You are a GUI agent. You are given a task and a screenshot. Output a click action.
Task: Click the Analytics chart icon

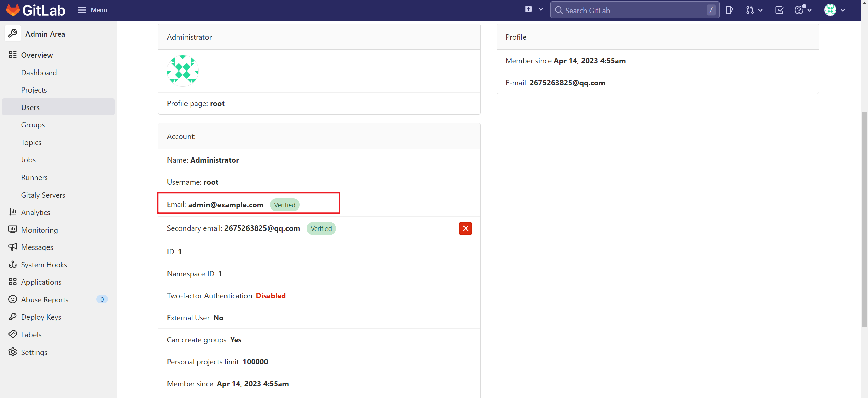pos(13,212)
